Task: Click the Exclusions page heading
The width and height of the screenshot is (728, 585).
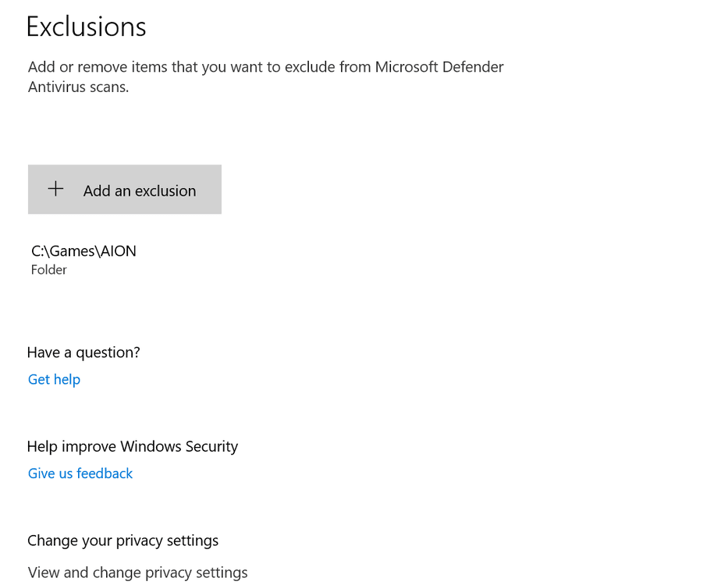Action: tap(86, 27)
